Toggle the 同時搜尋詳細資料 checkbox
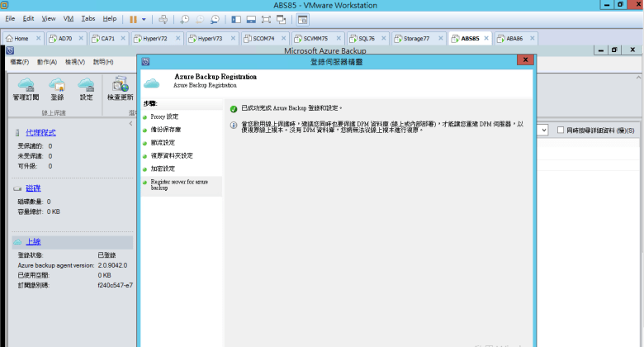The image size is (644, 347). pyautogui.click(x=562, y=131)
